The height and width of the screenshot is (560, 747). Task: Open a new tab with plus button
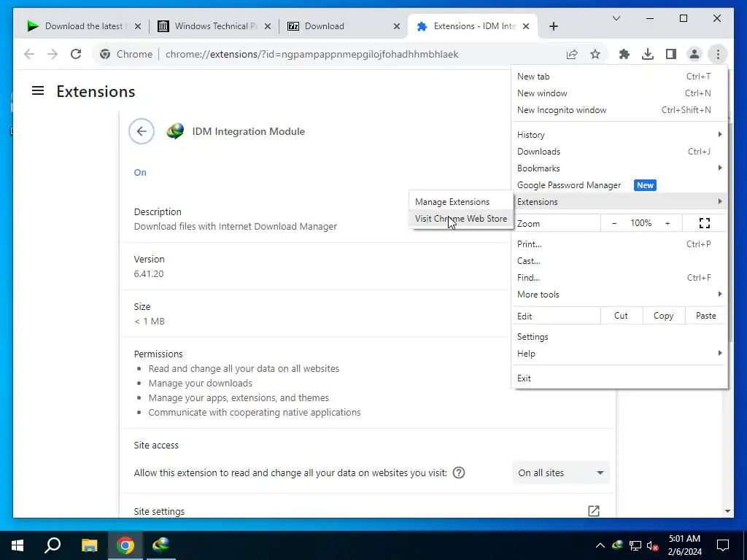553,26
